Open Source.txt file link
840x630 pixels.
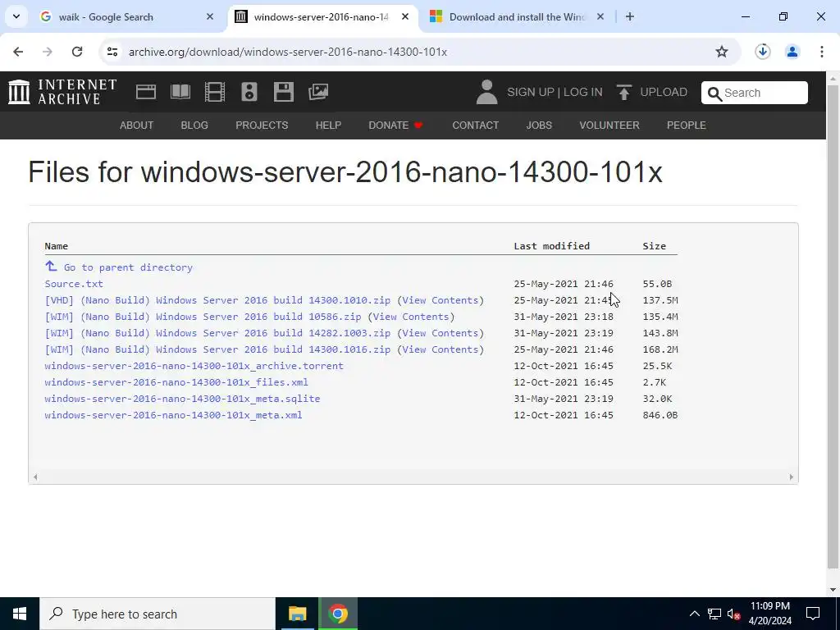(x=74, y=284)
